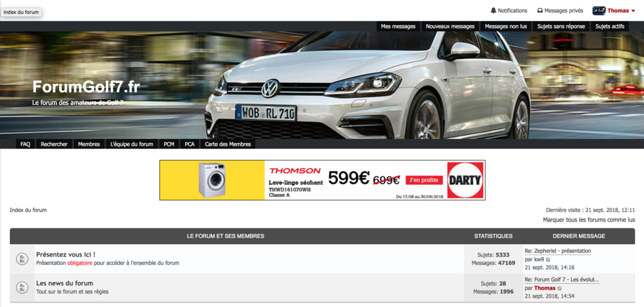
Task: Open L'équipe du forum page
Action: point(132,144)
